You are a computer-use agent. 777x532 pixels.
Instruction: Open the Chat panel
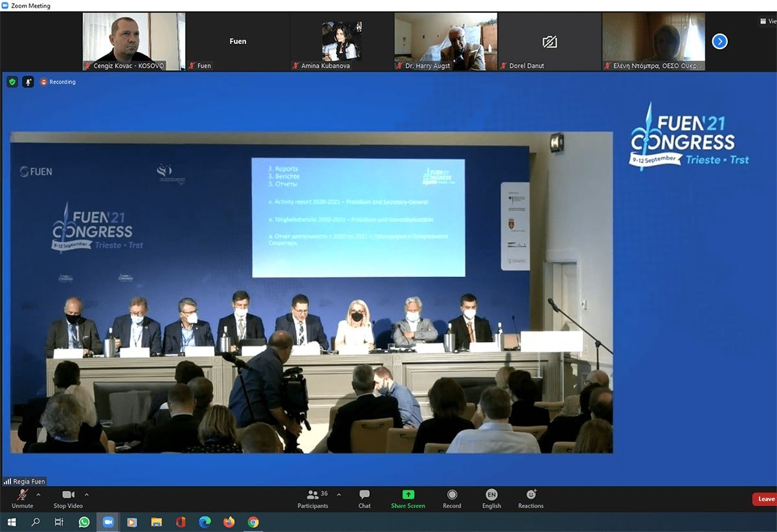click(x=365, y=498)
